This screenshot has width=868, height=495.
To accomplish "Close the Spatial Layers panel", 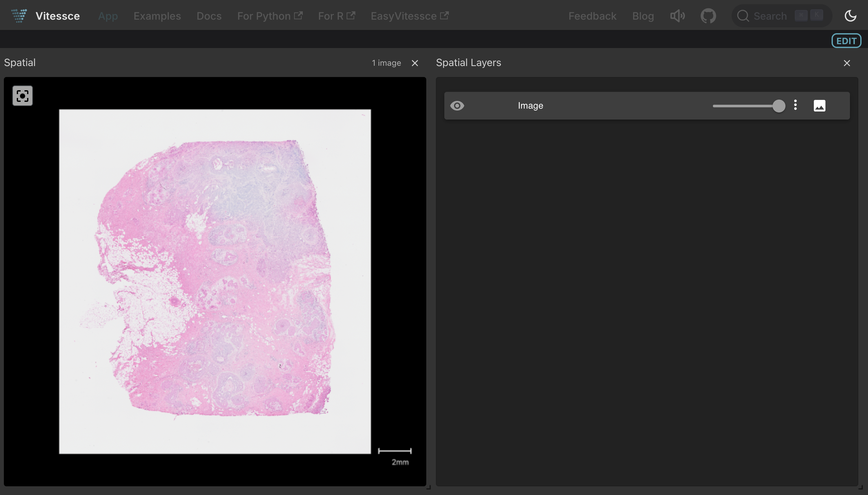I will pos(847,63).
